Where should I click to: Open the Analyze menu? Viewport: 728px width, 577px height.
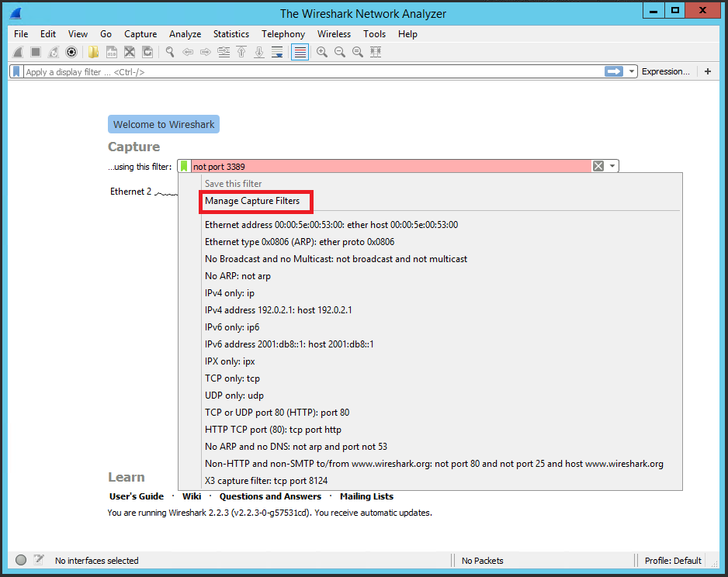coord(185,34)
